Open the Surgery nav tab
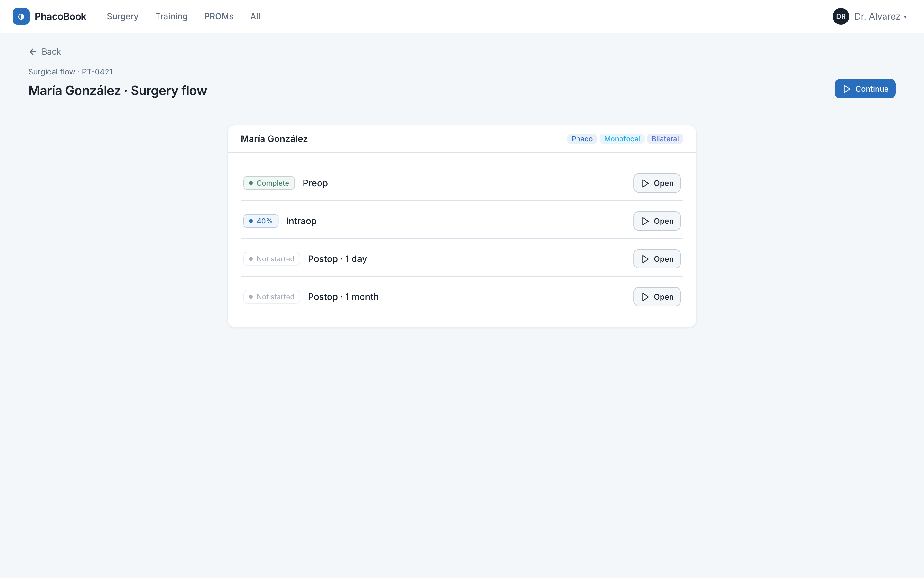This screenshot has height=578, width=924. tap(123, 16)
